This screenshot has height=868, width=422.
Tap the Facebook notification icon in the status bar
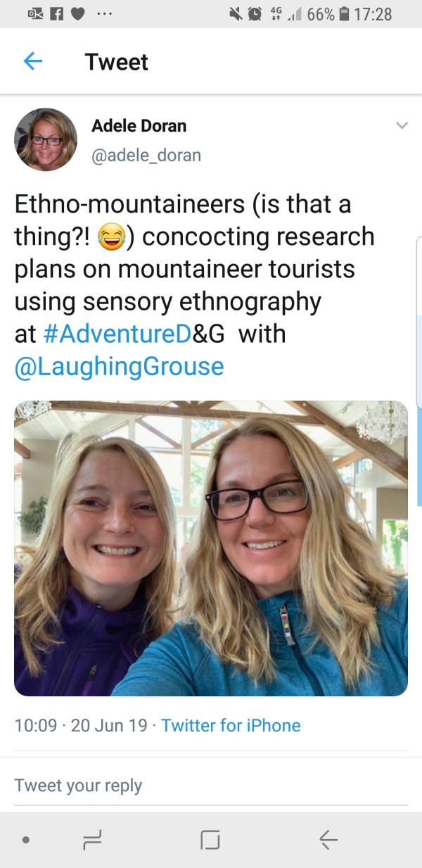click(x=58, y=13)
